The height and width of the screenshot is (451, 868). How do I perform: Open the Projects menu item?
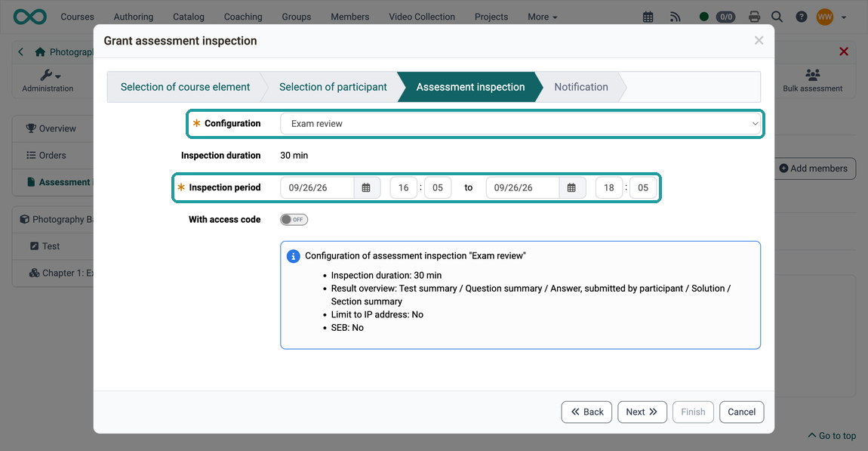[491, 17]
